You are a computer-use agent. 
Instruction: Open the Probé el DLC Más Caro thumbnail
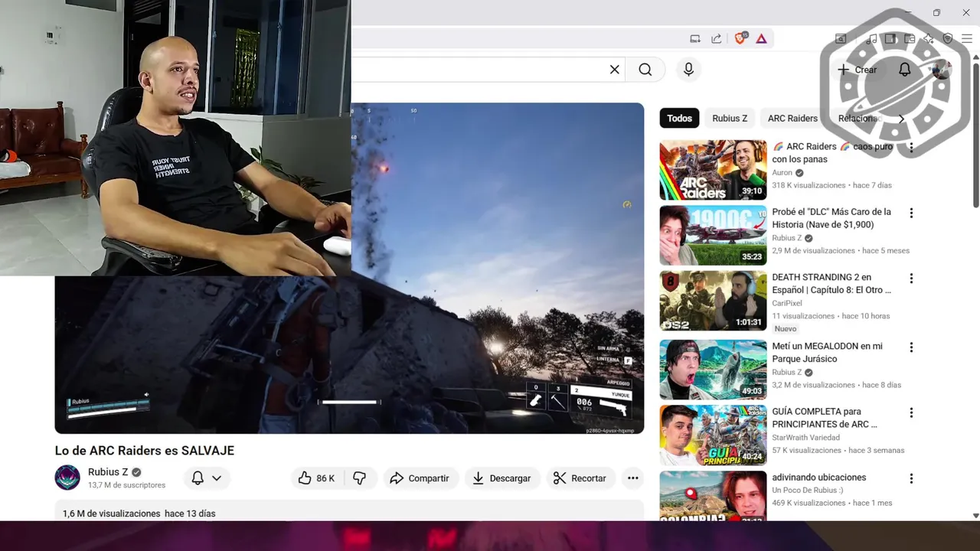tap(713, 235)
